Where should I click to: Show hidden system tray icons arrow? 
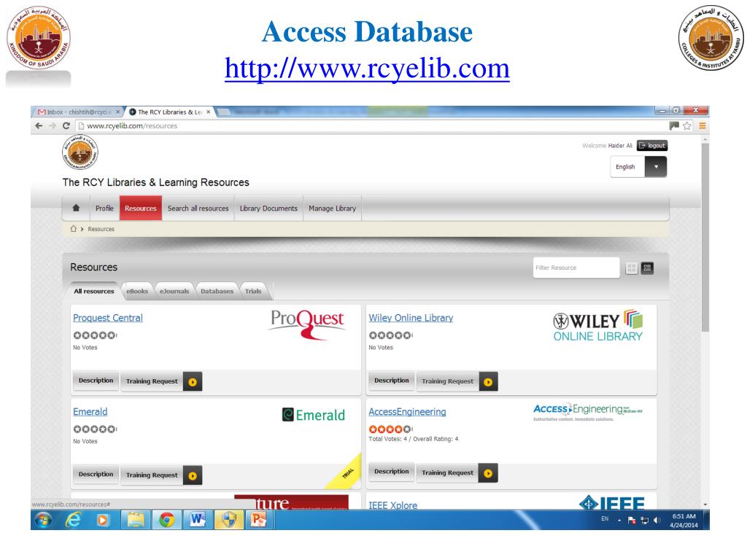619,521
